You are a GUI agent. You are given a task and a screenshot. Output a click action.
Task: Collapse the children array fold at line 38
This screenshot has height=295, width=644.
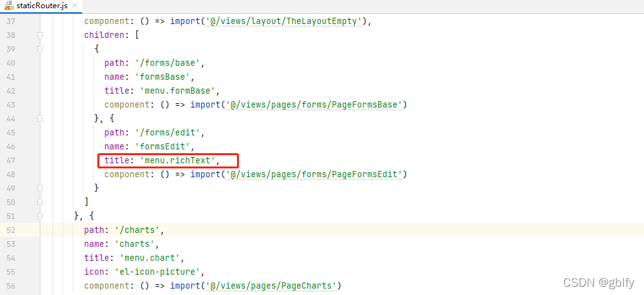click(x=40, y=35)
